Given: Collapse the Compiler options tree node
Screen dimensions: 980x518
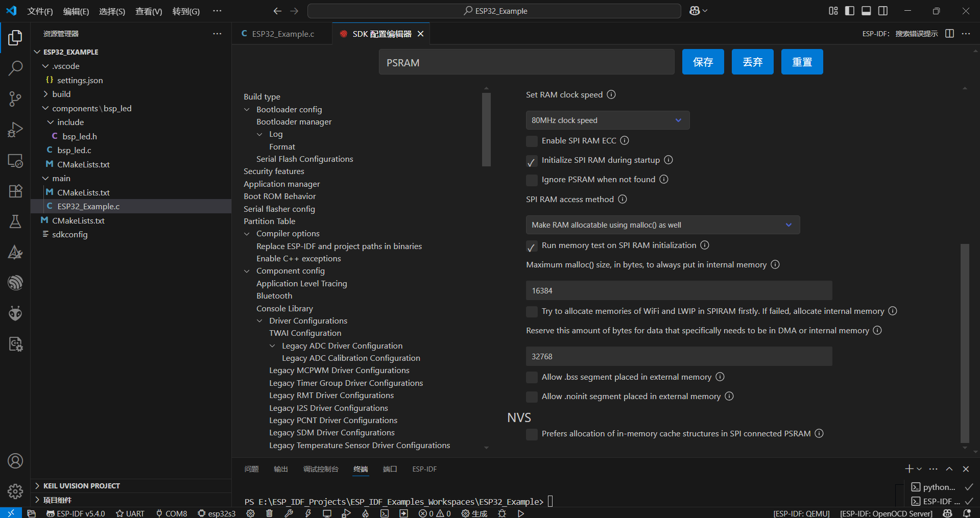Looking at the screenshot, I should pos(247,234).
